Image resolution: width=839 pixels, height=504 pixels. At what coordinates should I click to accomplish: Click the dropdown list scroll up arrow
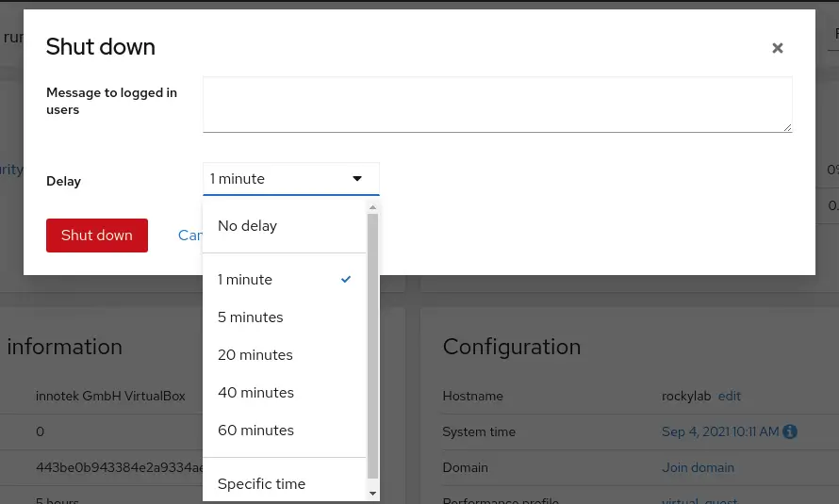pyautogui.click(x=373, y=207)
